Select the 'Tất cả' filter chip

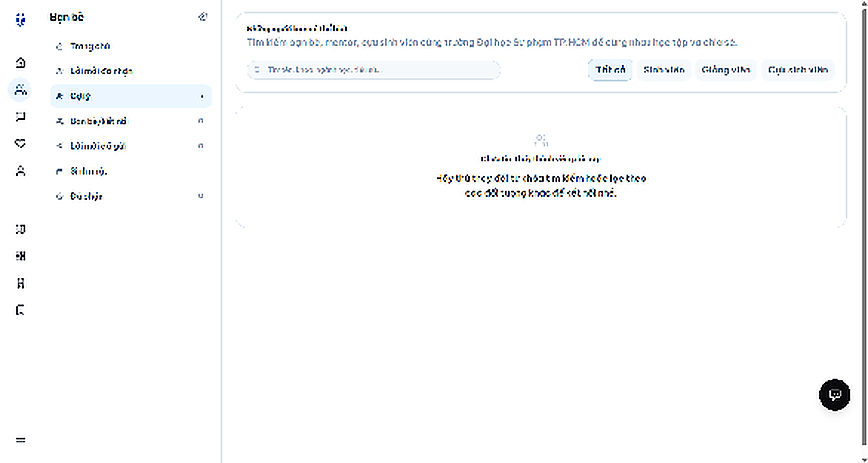pyautogui.click(x=610, y=70)
